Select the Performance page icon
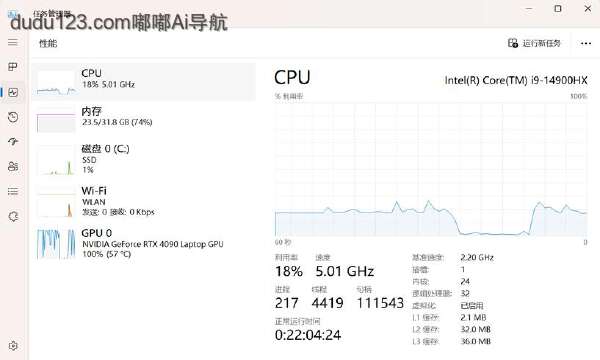Viewport: 600px width, 360px height. (13, 92)
